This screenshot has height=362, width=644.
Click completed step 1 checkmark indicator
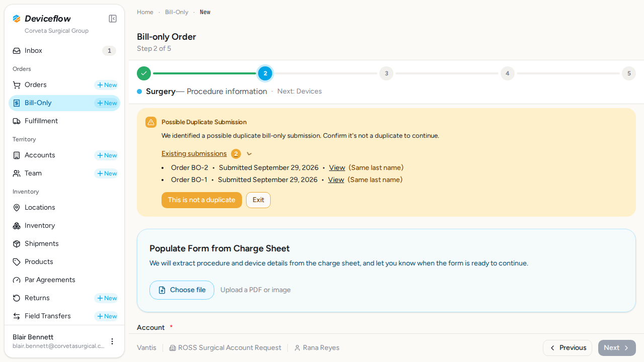[x=144, y=73]
